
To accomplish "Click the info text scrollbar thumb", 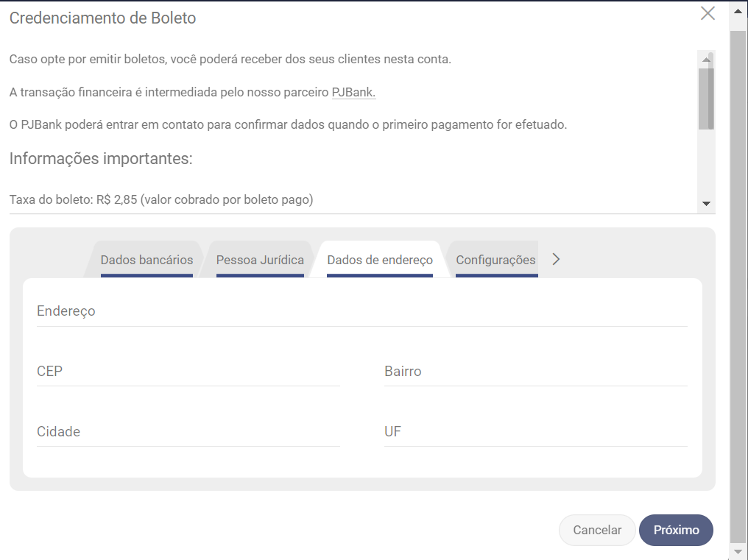I will [x=706, y=98].
